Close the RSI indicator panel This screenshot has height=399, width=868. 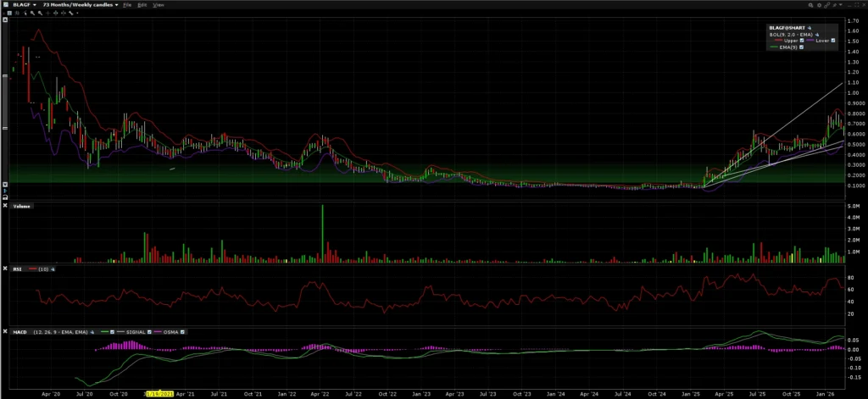pyautogui.click(x=6, y=269)
